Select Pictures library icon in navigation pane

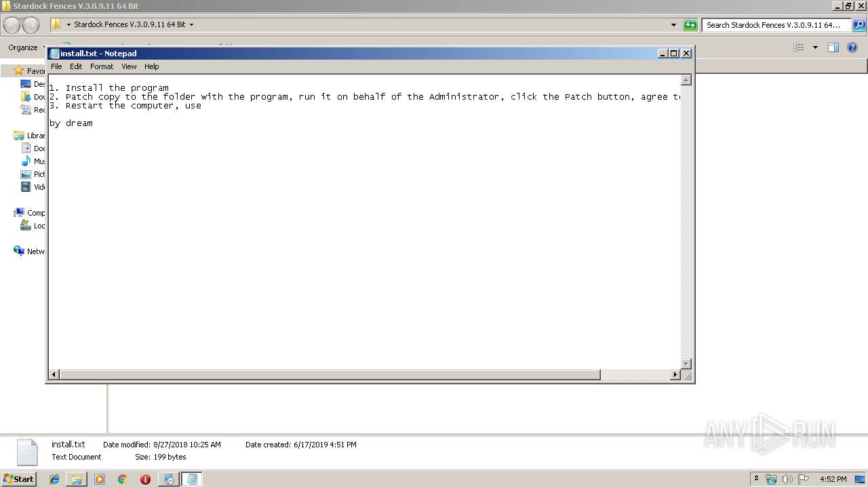(26, 174)
